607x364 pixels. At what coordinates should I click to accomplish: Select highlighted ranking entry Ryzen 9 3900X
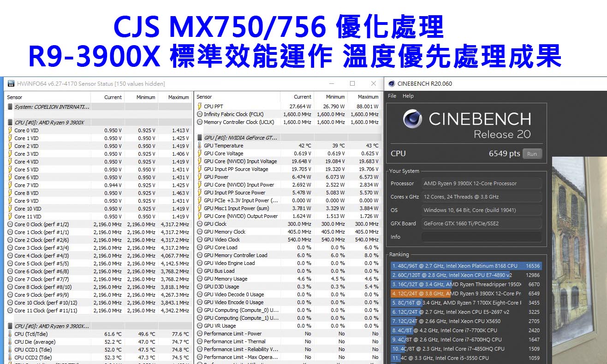(x=466, y=294)
